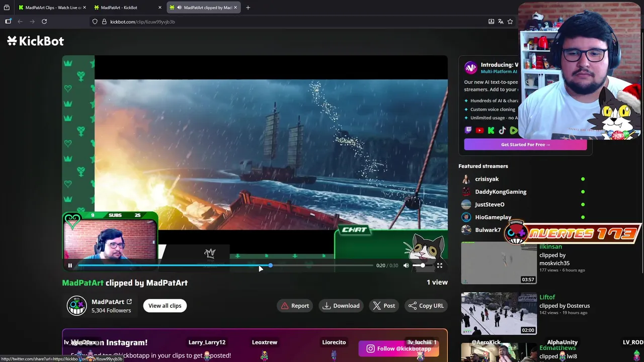
Task: Open the Edmatthews clip title
Action: (557, 348)
